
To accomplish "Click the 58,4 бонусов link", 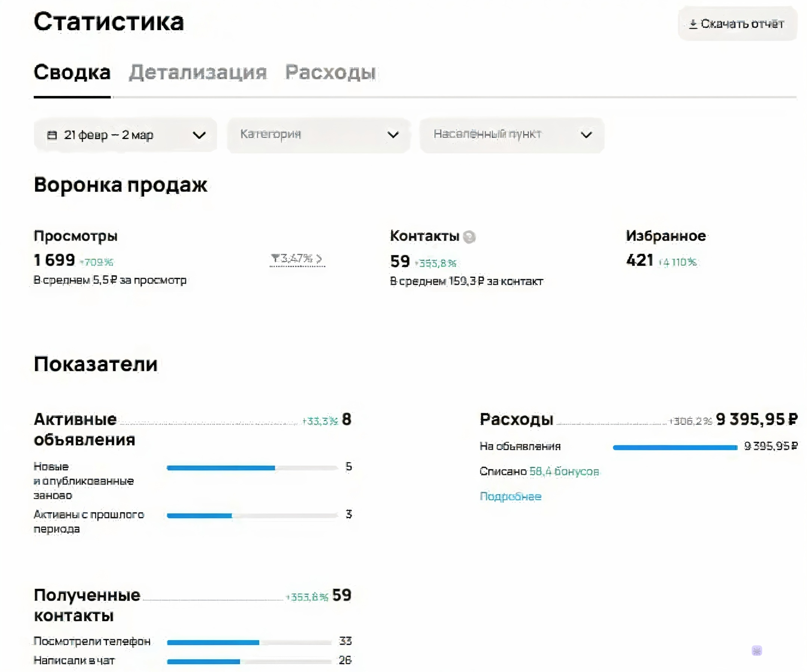I will click(564, 471).
